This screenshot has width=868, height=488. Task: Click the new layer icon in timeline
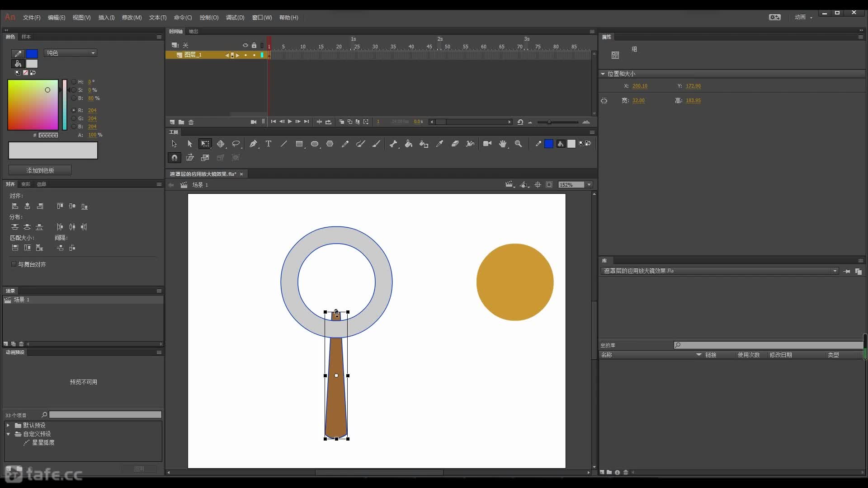click(x=172, y=122)
